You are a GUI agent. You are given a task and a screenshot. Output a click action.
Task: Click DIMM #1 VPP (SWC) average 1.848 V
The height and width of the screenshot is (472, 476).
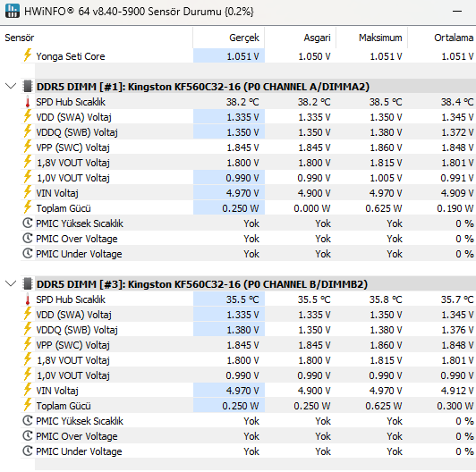coord(457,147)
